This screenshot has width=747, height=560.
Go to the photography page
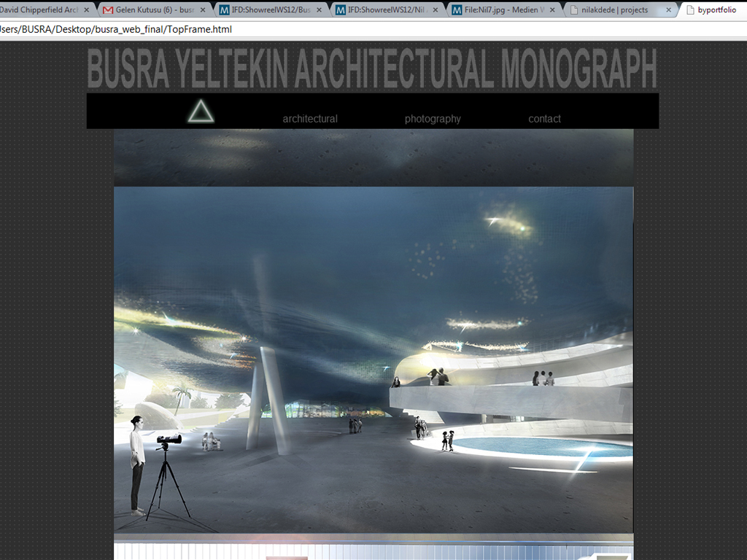[x=433, y=119]
